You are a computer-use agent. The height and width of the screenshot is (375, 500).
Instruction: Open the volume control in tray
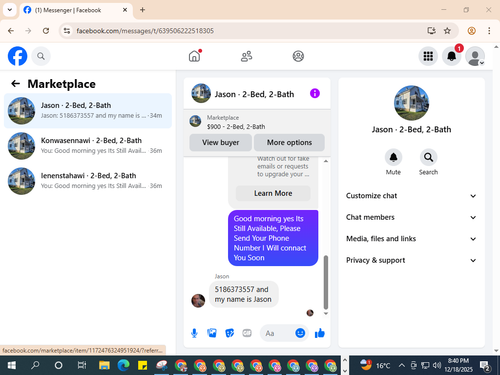point(437,365)
